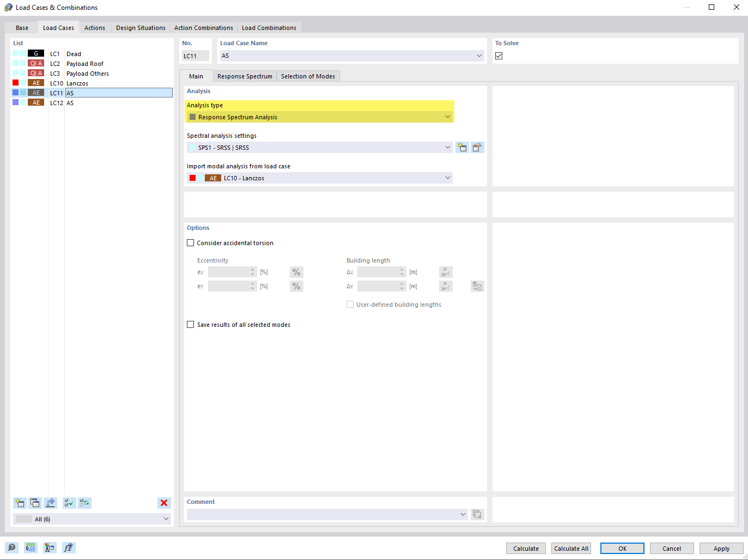This screenshot has width=748, height=560.
Task: Switch to the Selection of Modes tab
Action: point(308,76)
